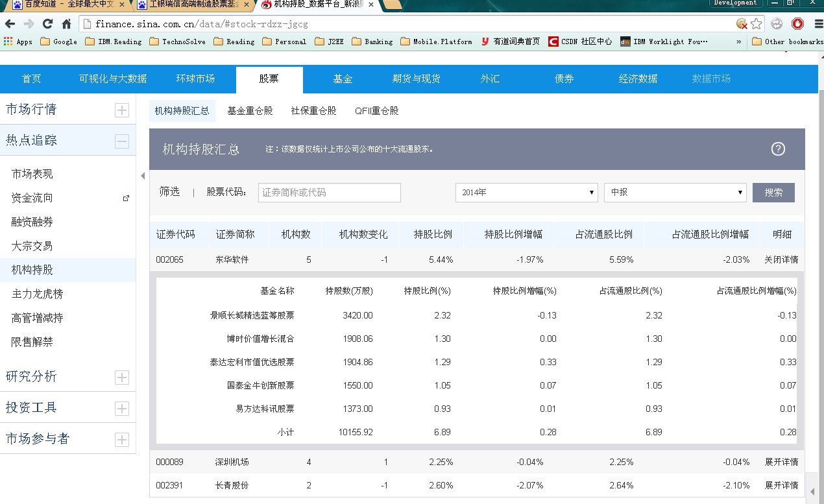
Task: Open the 中报 report type dropdown
Action: click(675, 192)
